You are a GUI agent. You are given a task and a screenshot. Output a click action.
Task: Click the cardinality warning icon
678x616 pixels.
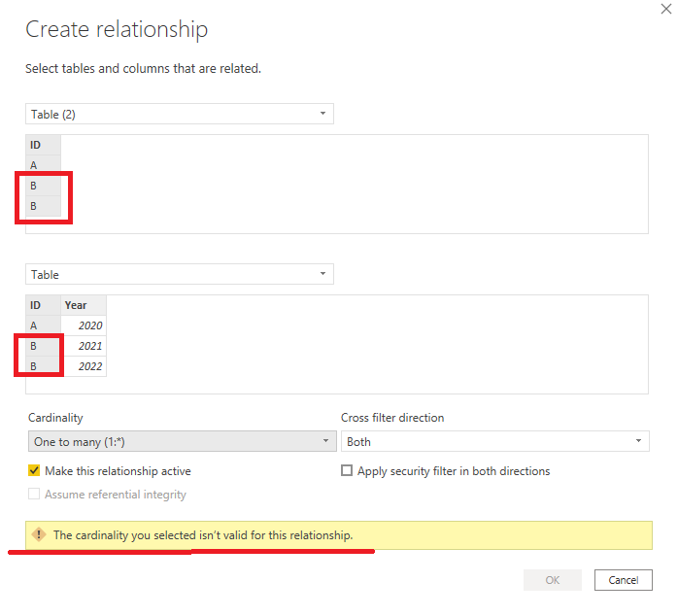coord(39,535)
